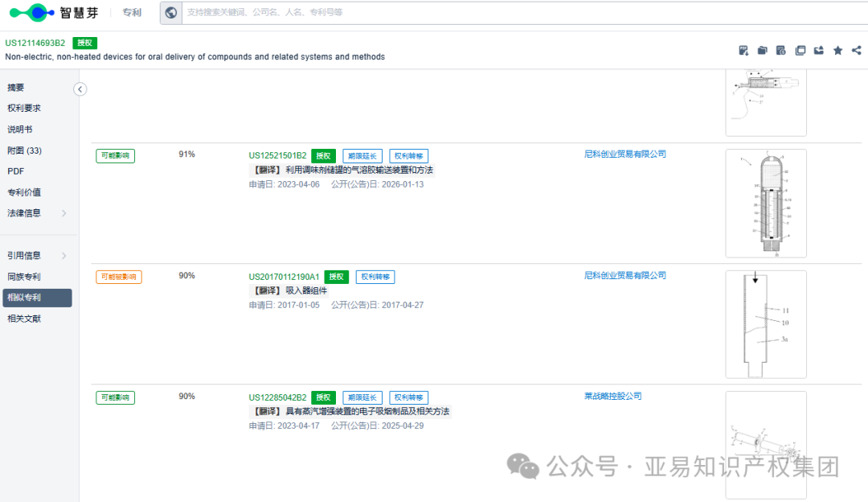Open the add-to-folder icon
Screen dimensions: 868x502
click(762, 50)
